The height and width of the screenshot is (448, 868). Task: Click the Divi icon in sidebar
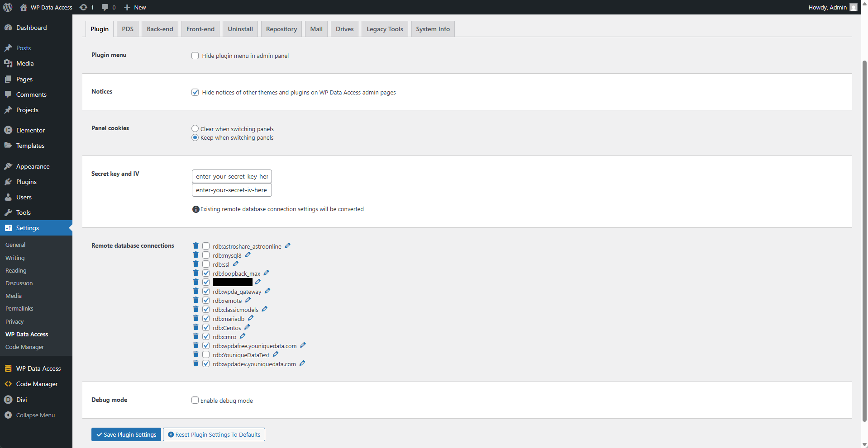tap(8, 399)
